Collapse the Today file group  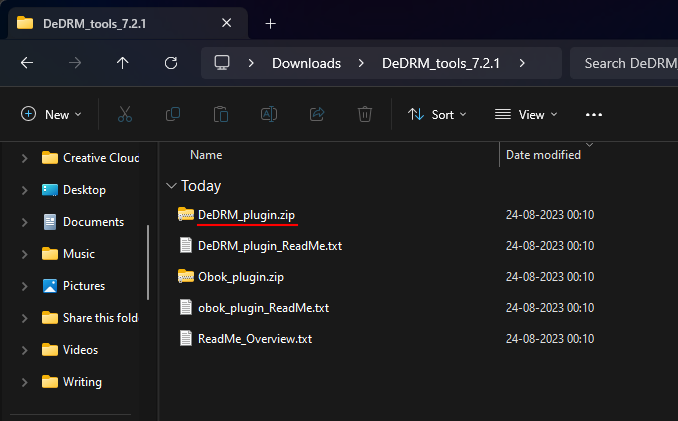[172, 186]
